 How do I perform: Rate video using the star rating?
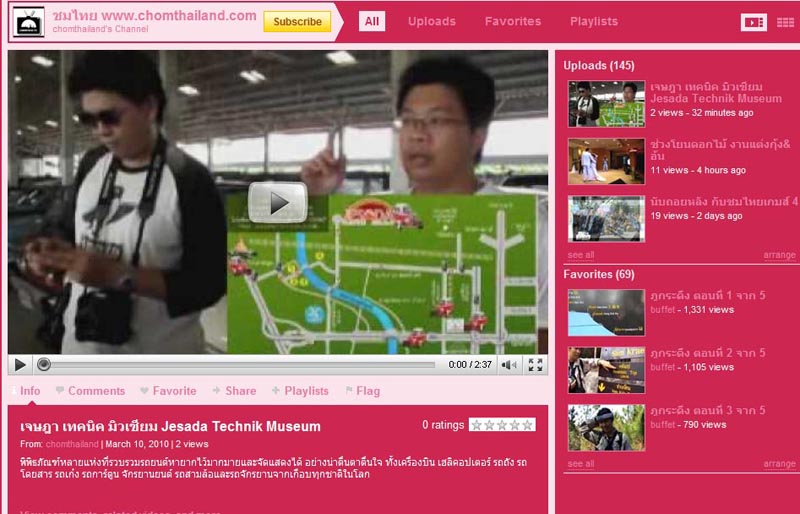pos(502,425)
